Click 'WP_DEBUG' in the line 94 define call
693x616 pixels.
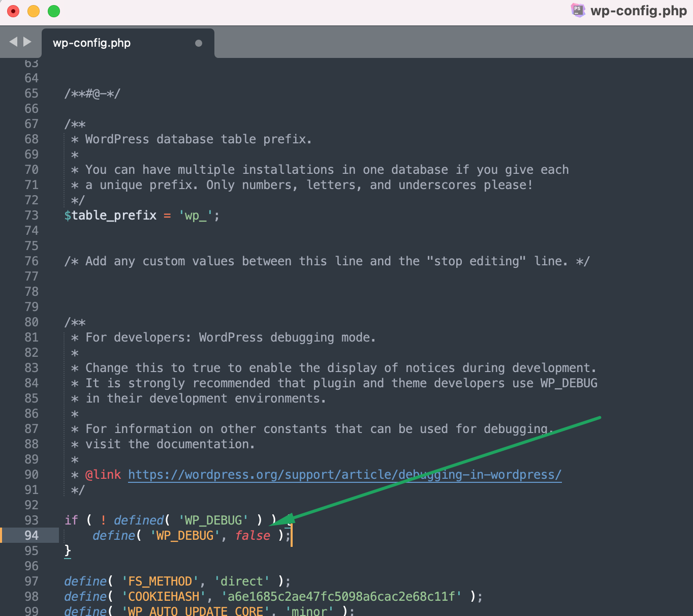[185, 536]
